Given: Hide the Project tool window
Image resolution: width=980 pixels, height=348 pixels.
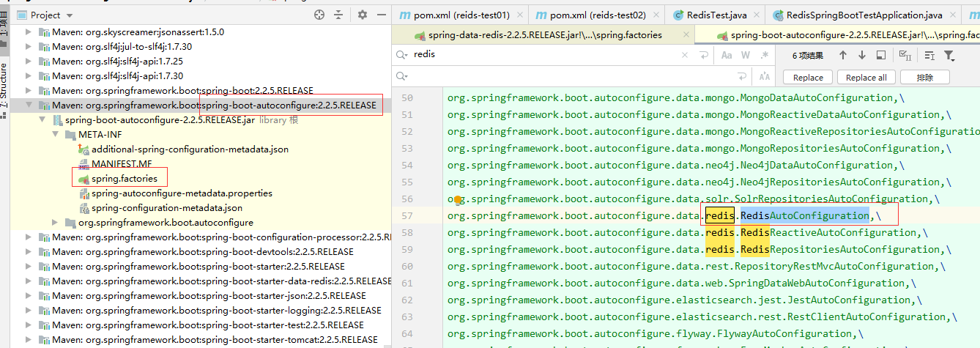Looking at the screenshot, I should point(380,15).
